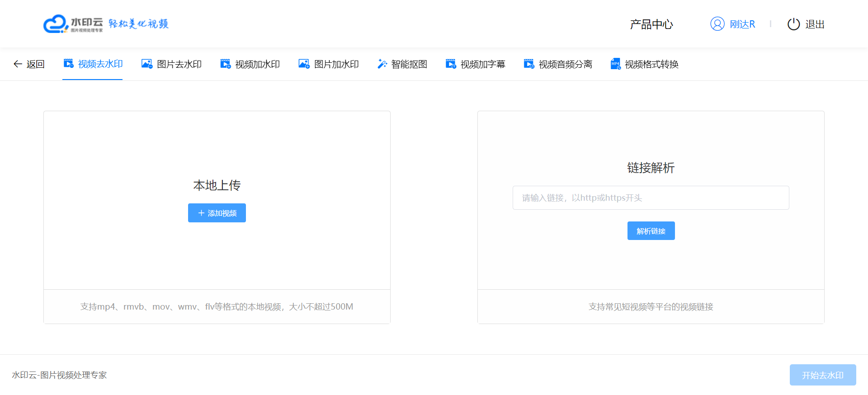Click the MP4 视频格式转换 icon
The width and height of the screenshot is (868, 395).
pos(615,64)
